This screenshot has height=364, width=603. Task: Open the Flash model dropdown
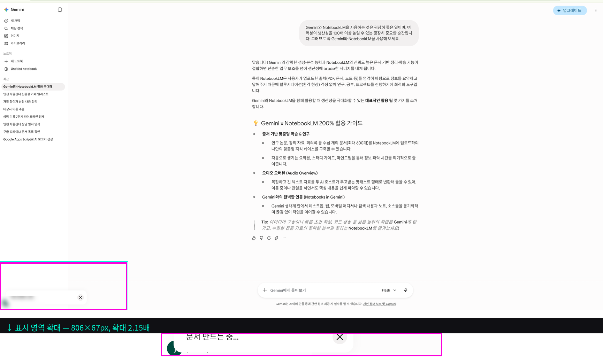click(389, 291)
